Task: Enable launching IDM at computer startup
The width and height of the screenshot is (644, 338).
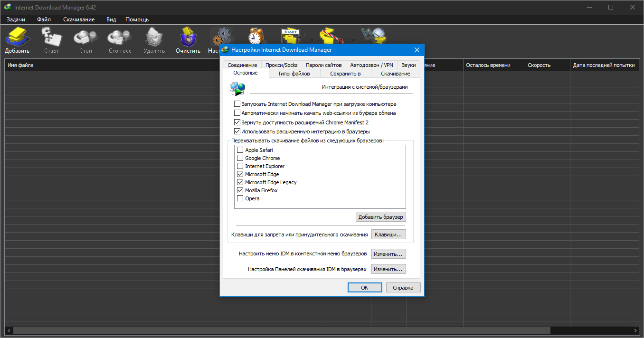Action: (237, 104)
